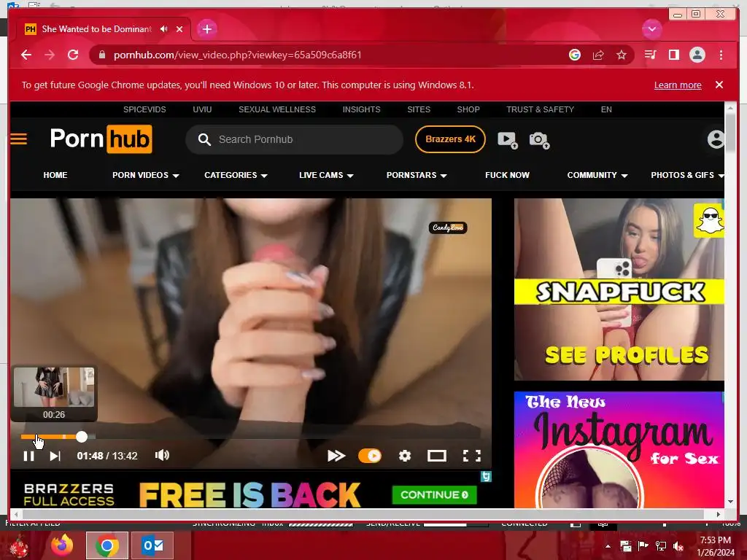The image size is (747, 560).
Task: Select HOME in site navigation
Action: pos(55,175)
